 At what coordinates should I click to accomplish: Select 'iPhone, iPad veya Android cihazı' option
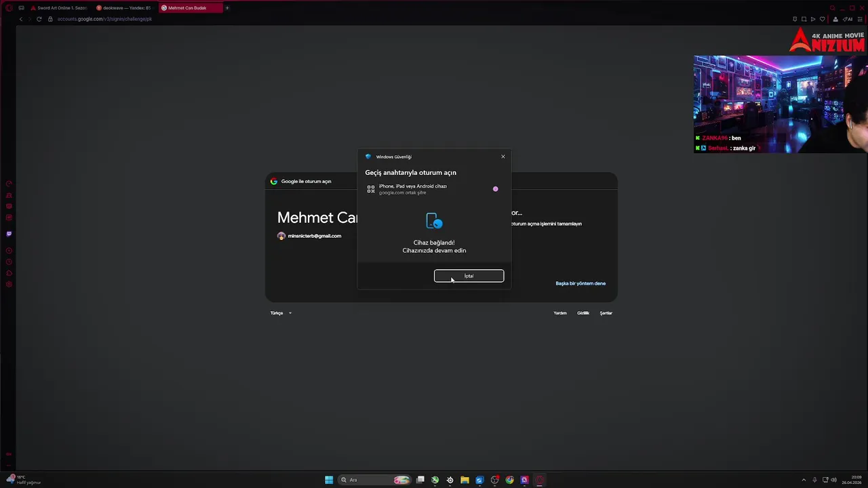click(434, 189)
